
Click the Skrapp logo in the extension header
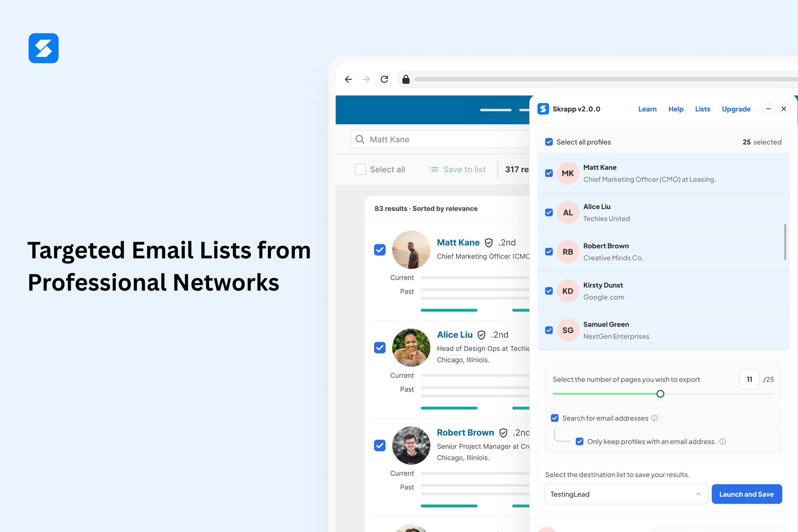click(x=543, y=109)
